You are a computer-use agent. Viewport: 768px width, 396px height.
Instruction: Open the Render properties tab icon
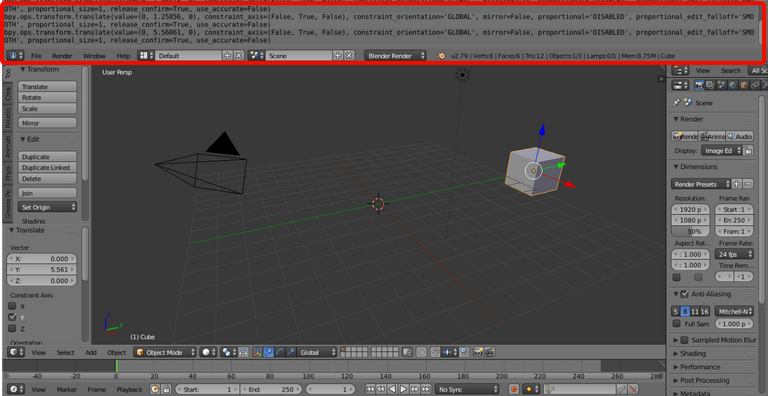coord(699,85)
